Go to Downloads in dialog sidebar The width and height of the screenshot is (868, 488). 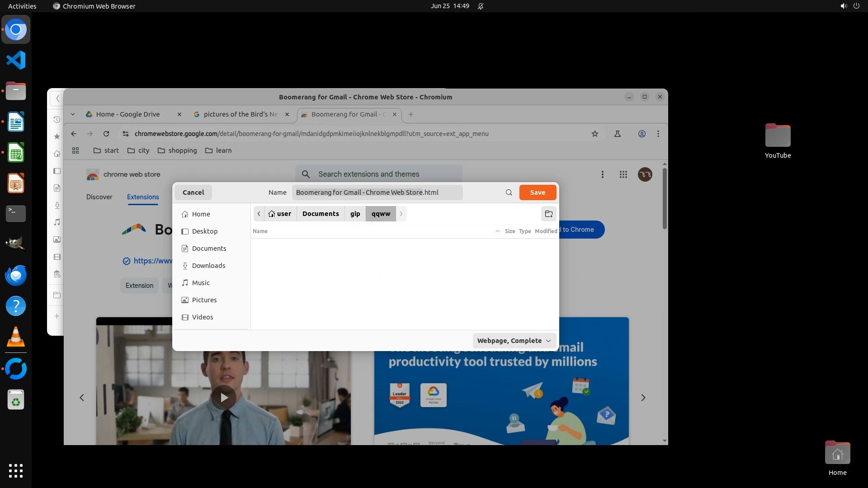click(x=208, y=266)
